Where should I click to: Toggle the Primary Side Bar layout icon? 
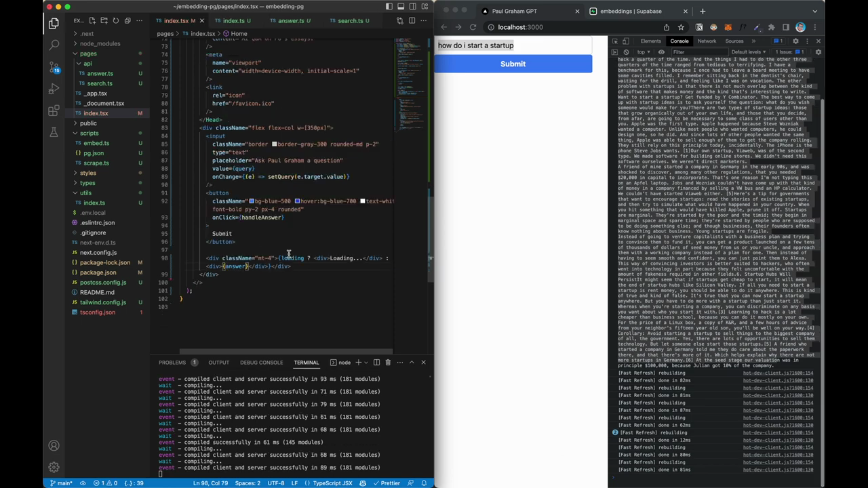coord(389,7)
